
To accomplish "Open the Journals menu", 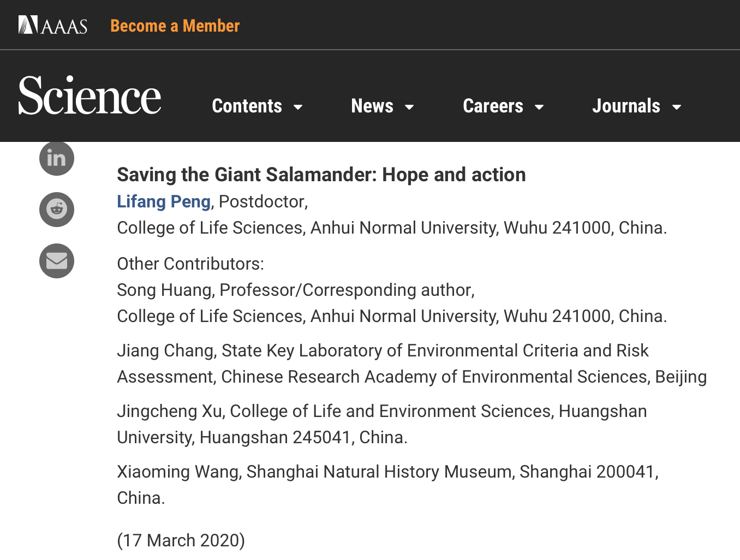I will point(626,106).
